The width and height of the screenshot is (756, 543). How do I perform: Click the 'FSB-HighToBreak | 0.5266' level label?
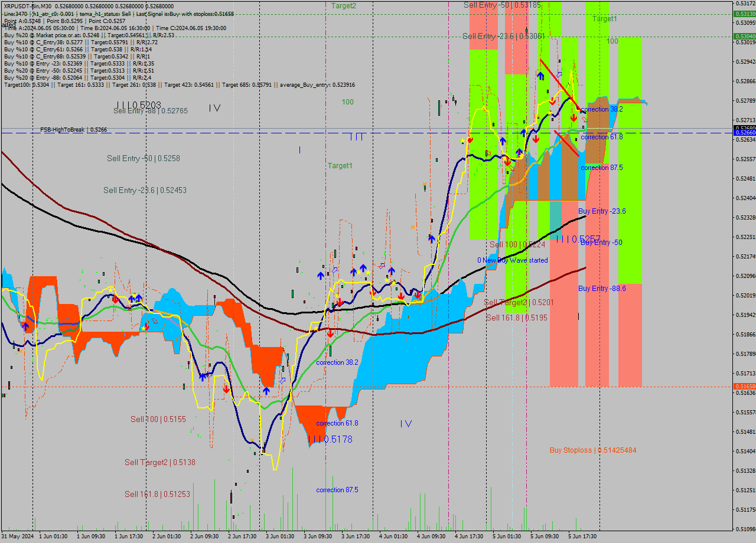[x=73, y=129]
